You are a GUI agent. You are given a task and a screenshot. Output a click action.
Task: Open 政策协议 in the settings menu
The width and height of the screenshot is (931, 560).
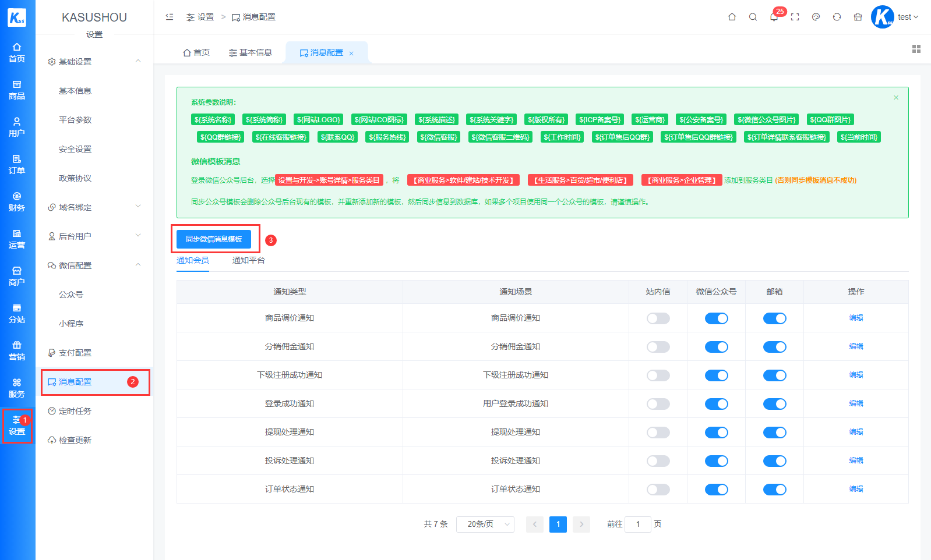point(75,178)
